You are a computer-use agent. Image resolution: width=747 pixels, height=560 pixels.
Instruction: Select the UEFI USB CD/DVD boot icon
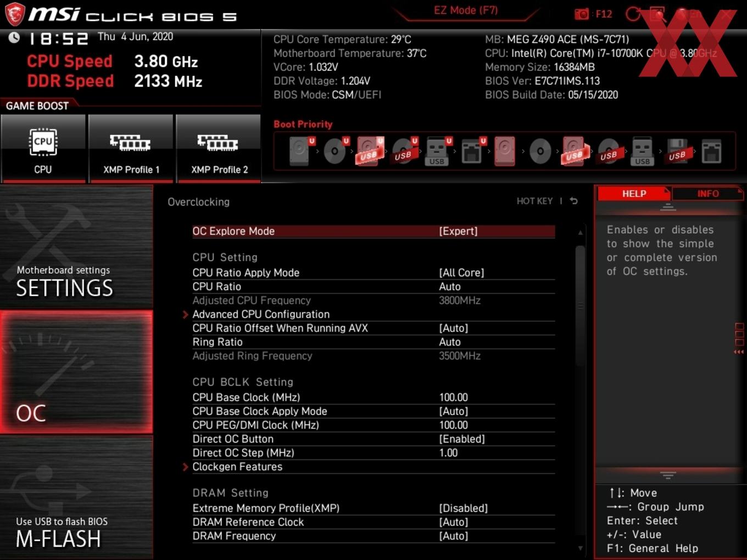404,151
